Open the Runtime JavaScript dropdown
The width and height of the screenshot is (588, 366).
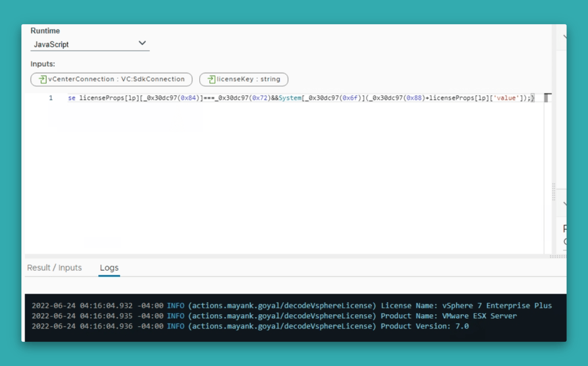click(90, 44)
